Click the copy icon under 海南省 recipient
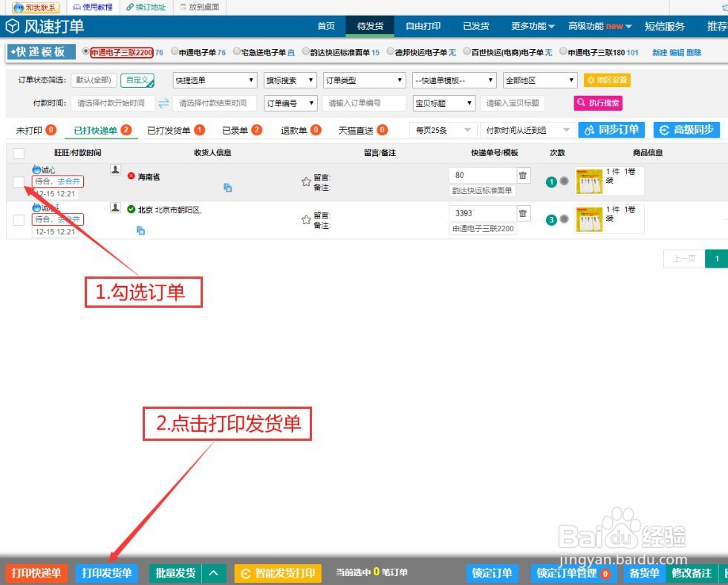 tap(227, 189)
